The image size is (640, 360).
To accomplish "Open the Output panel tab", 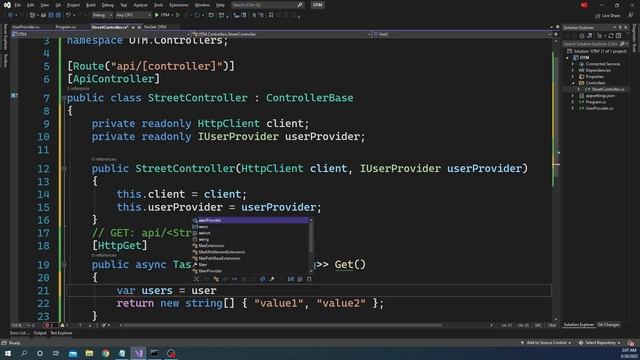I will pyautogui.click(x=40, y=333).
